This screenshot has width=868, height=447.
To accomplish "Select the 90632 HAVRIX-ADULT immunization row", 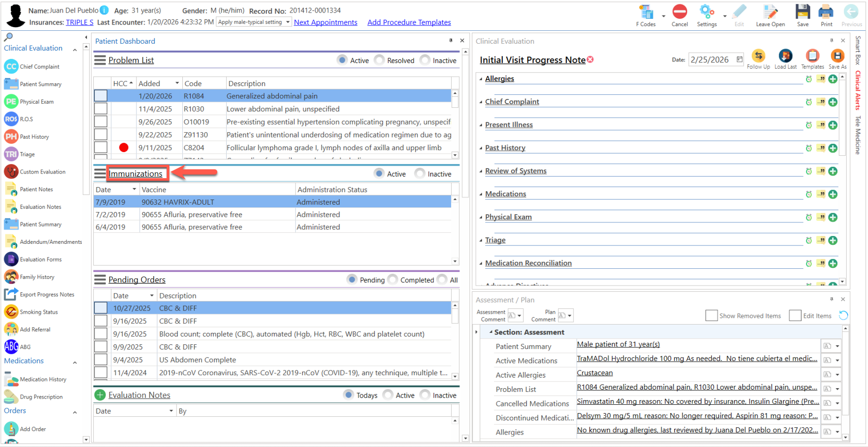I will (x=272, y=202).
